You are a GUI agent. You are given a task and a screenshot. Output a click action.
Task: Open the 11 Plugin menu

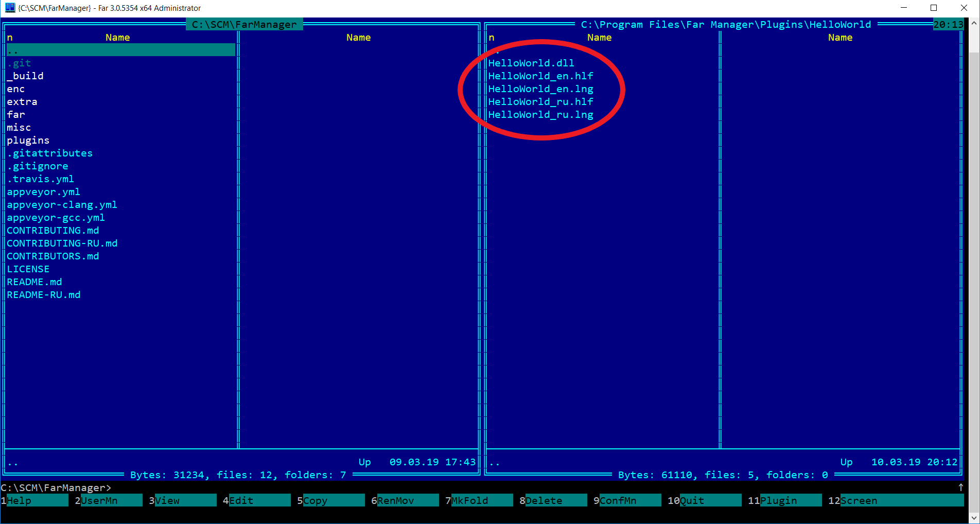(785, 500)
